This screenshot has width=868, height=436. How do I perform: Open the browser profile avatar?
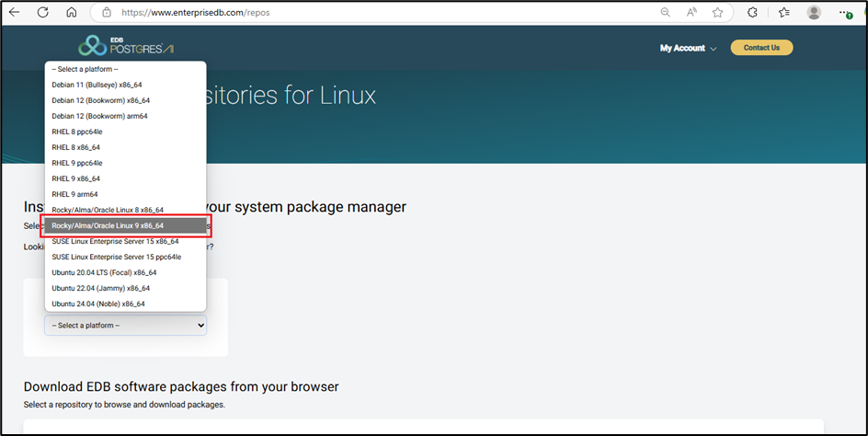click(814, 12)
